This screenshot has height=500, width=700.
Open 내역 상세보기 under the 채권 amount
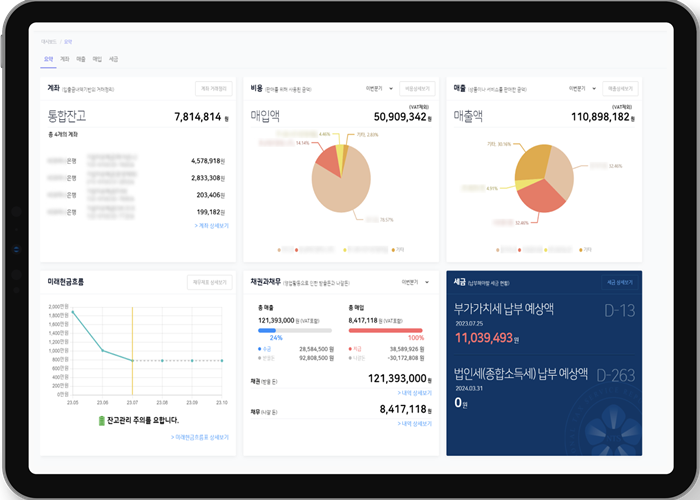[x=415, y=393]
